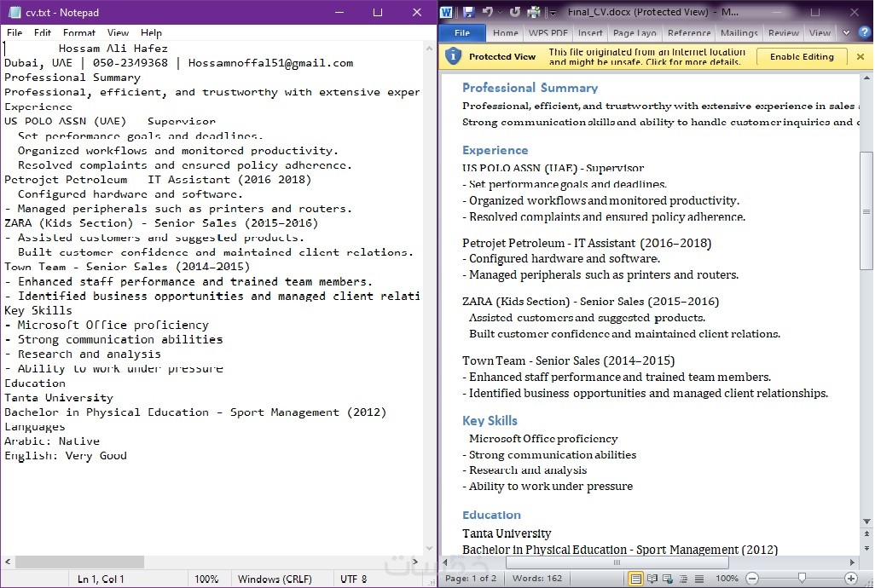Click Notepad's vertical scroll up arrow

pyautogui.click(x=429, y=49)
